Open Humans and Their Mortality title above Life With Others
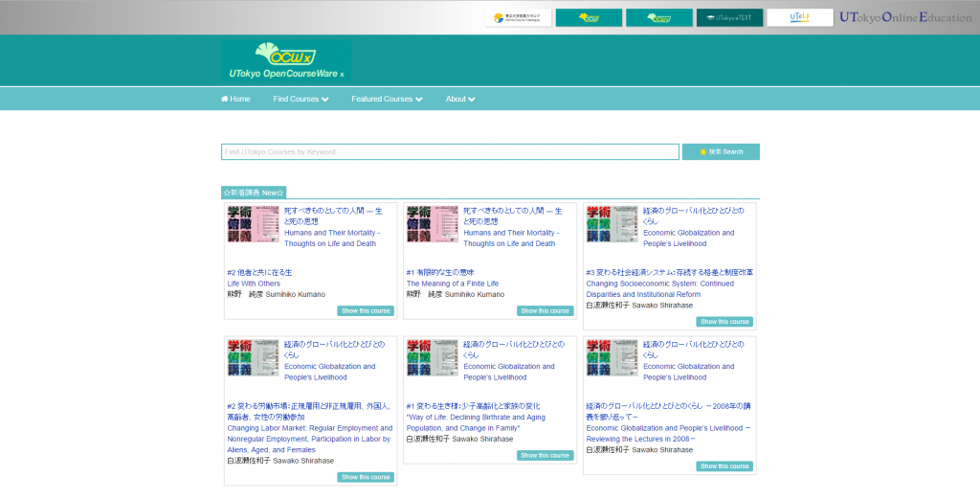 (x=332, y=227)
